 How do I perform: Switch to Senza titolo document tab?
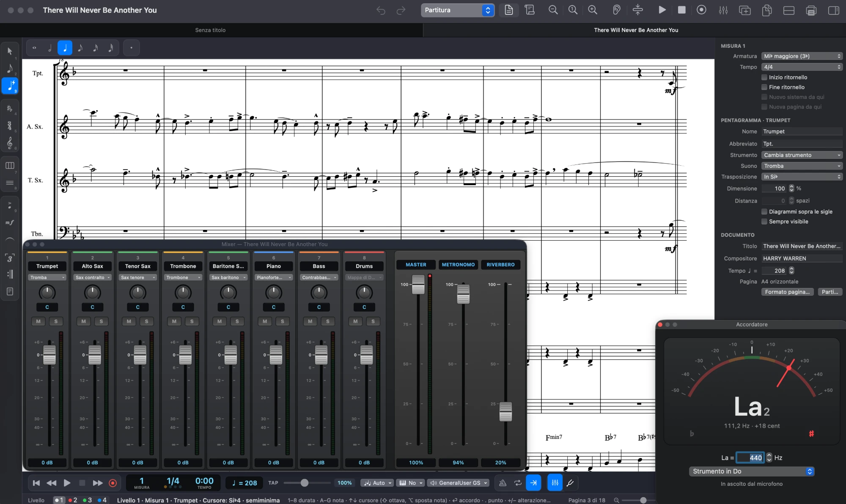[210, 30]
